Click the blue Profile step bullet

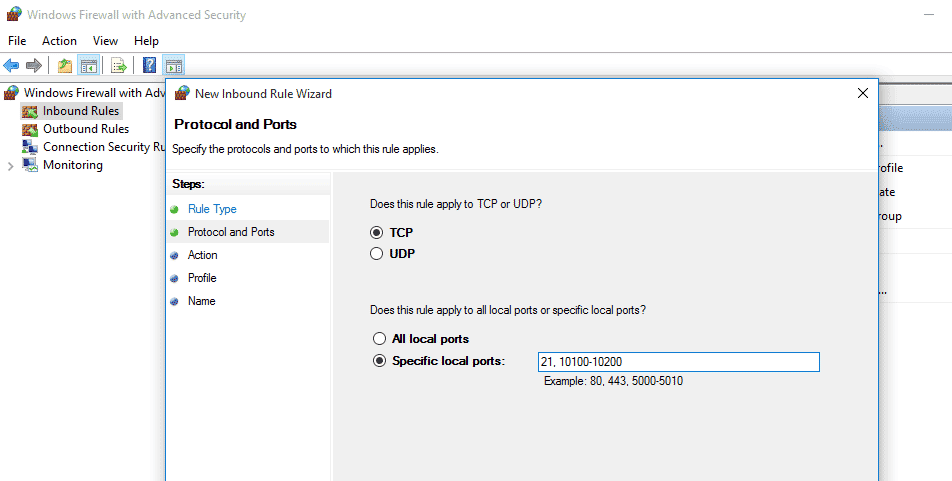174,279
